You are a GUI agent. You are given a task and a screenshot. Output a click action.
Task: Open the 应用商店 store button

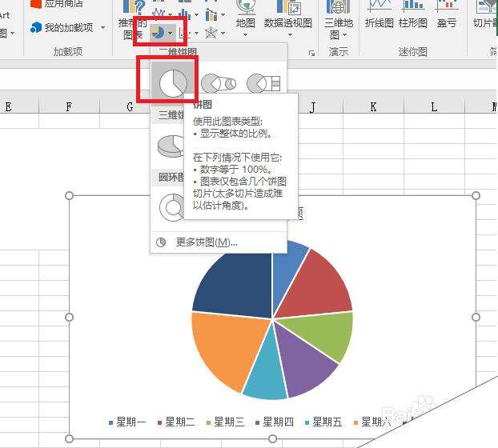coord(57,4)
